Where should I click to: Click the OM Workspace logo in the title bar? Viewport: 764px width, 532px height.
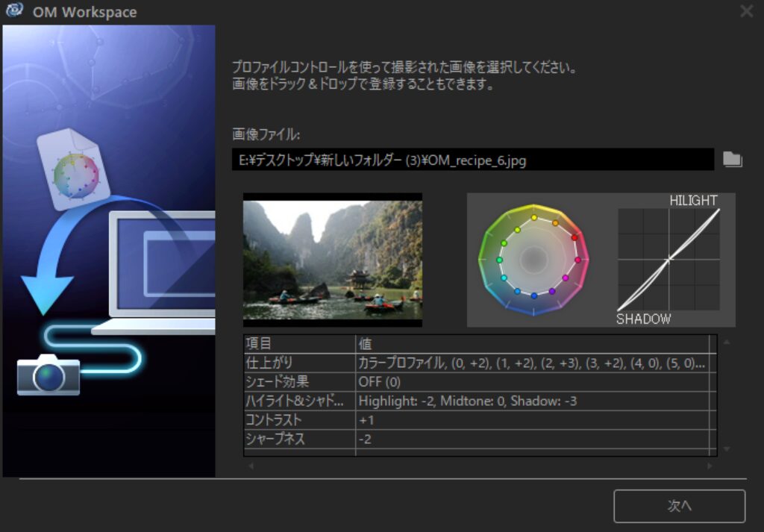13,12
